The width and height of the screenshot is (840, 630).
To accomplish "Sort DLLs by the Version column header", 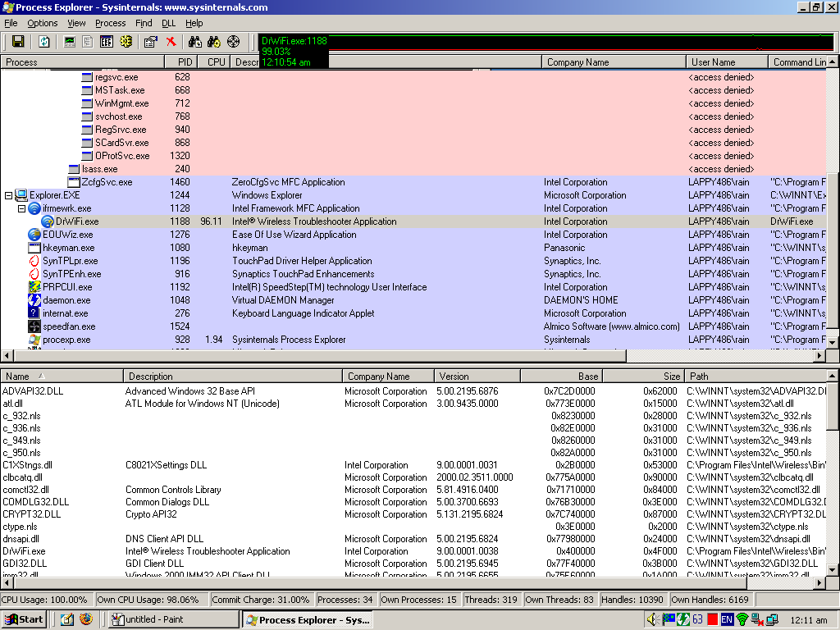I will (477, 377).
